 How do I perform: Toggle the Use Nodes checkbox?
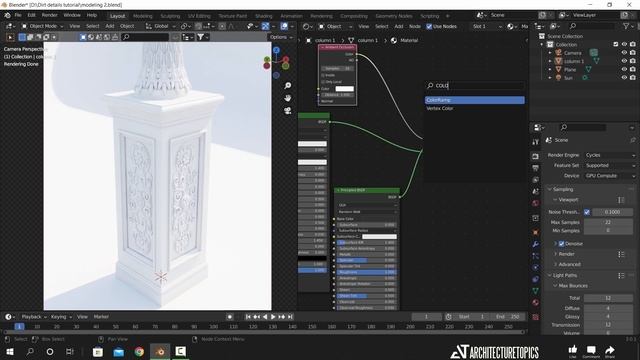pyautogui.click(x=429, y=26)
